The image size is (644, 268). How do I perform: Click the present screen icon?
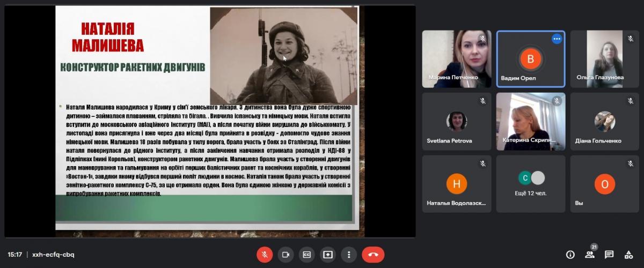click(x=328, y=255)
